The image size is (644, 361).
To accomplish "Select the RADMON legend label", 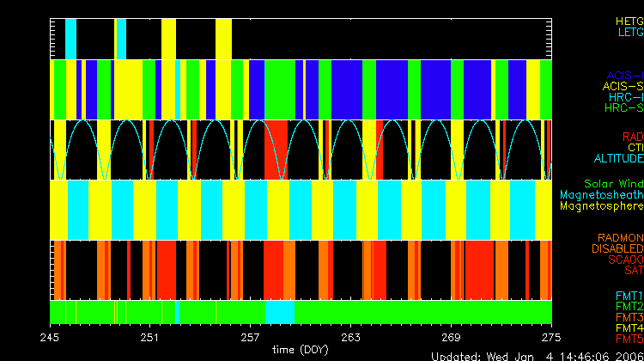I will pyautogui.click(x=621, y=237).
